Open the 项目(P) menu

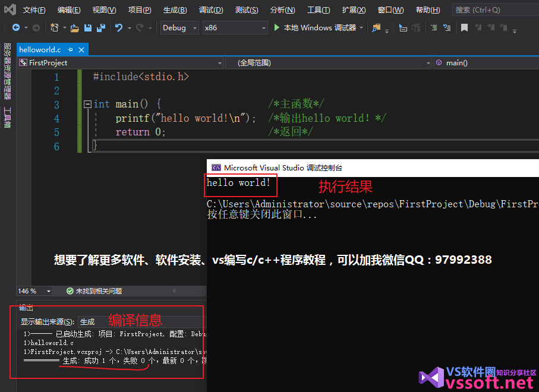point(140,10)
